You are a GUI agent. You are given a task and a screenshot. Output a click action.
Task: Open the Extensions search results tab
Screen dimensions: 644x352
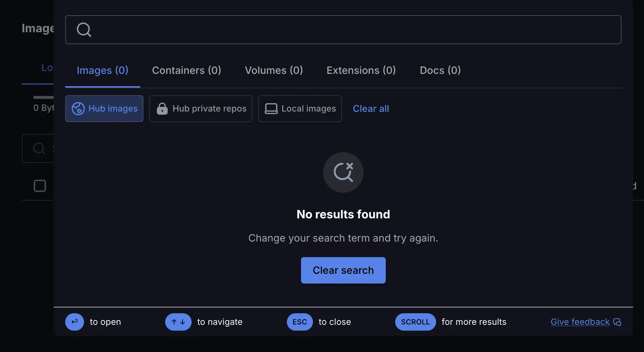(x=361, y=70)
